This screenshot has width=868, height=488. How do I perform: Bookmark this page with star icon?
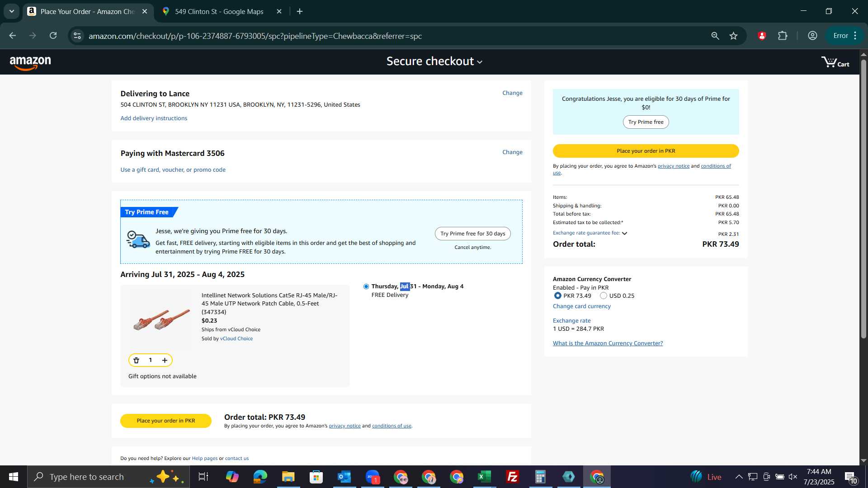pyautogui.click(x=733, y=36)
